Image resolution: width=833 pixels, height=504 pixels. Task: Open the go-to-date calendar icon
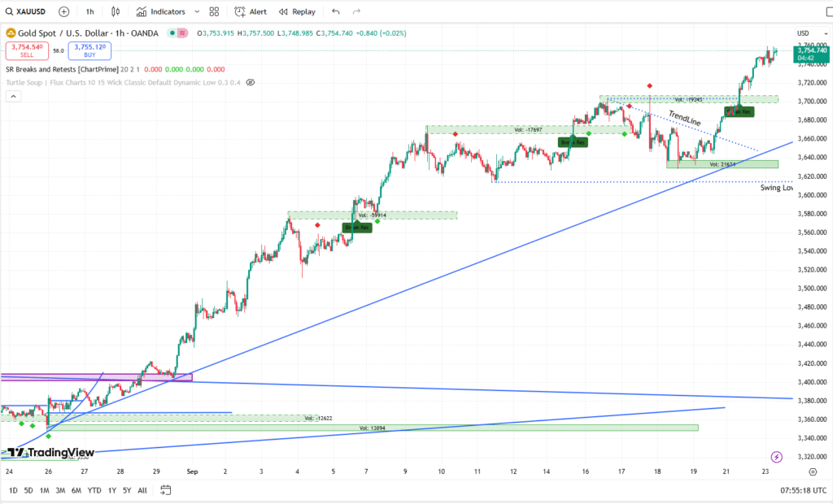tap(165, 491)
